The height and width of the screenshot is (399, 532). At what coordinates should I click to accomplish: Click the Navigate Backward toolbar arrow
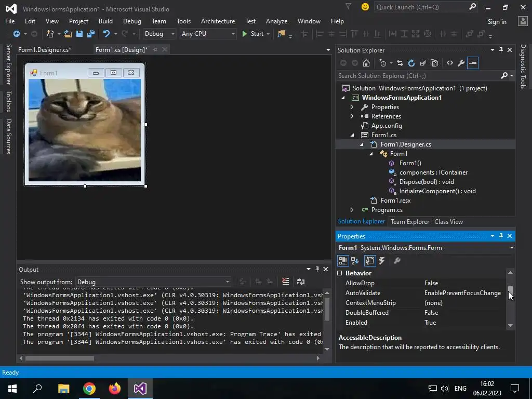16,34
